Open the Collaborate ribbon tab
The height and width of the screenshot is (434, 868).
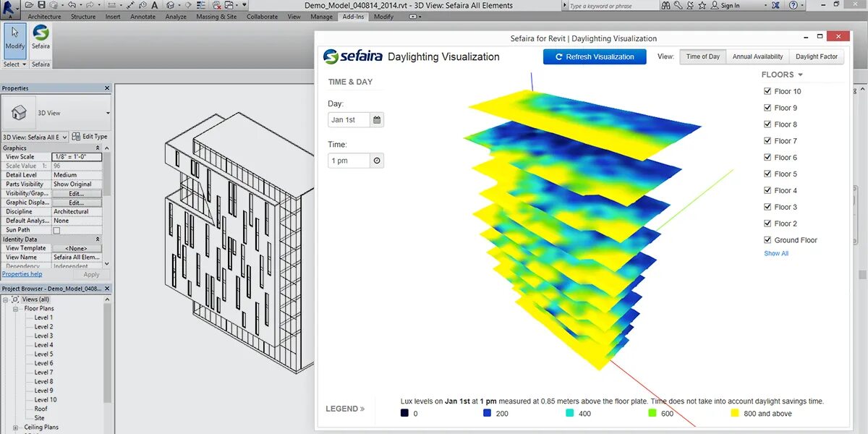[262, 17]
